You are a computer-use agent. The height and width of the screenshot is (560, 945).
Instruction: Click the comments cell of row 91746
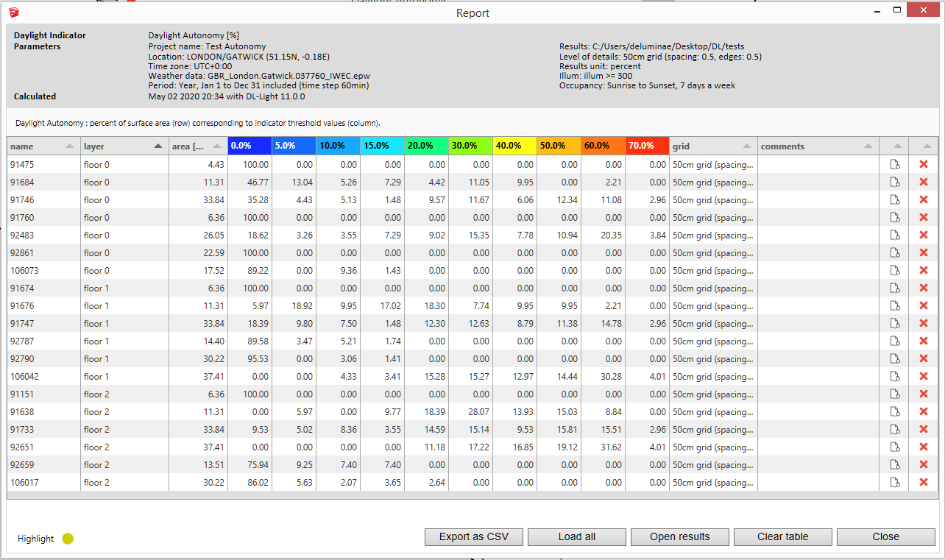tap(819, 199)
